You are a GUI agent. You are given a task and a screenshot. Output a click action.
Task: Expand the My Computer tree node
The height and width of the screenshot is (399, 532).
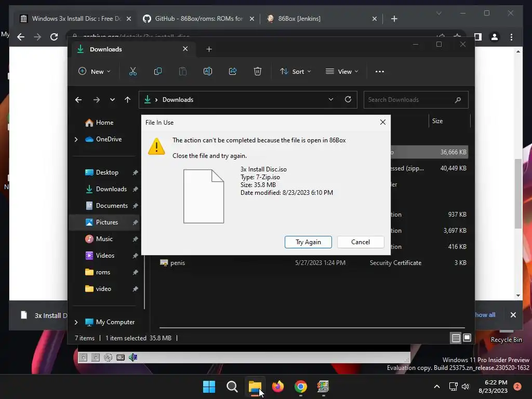76,322
